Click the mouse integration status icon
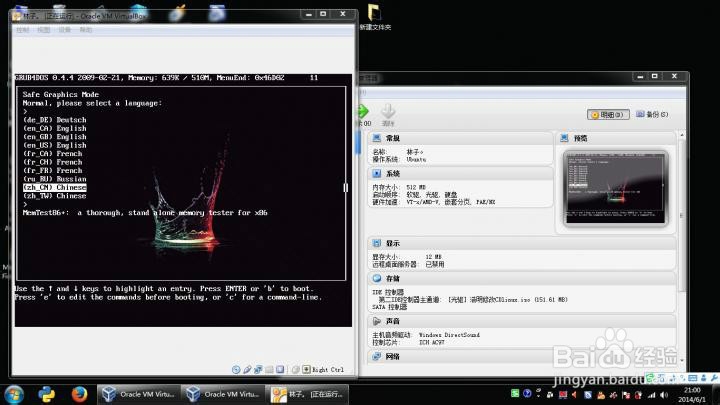Image resolution: width=720 pixels, height=405 pixels. pyautogui.click(x=296, y=370)
